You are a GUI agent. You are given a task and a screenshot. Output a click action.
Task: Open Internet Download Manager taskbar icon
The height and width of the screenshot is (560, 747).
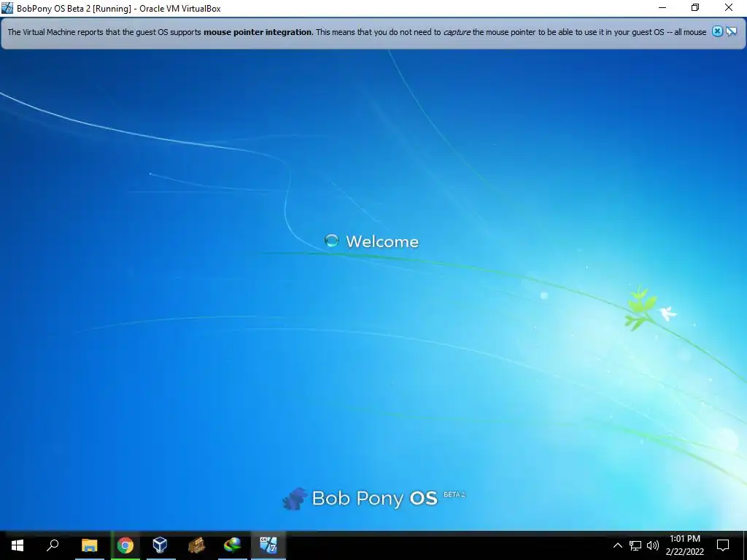click(x=233, y=545)
